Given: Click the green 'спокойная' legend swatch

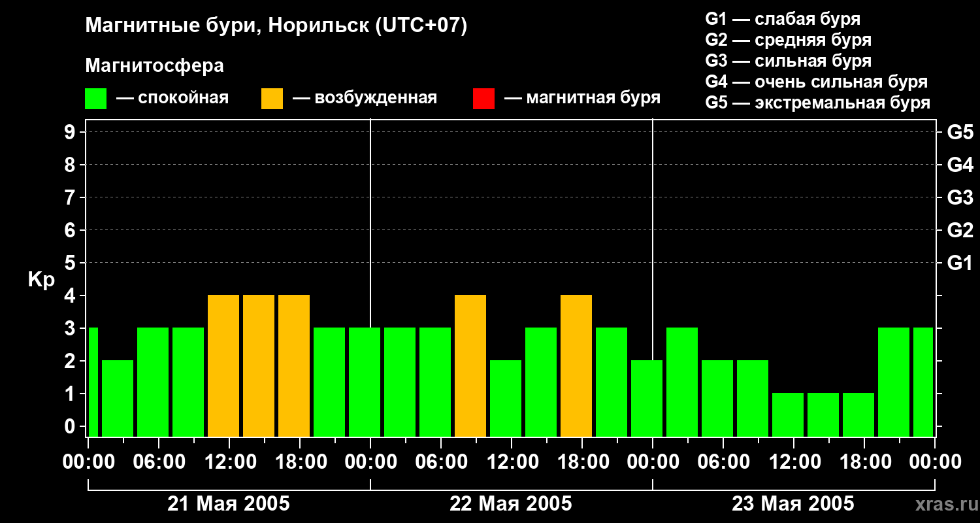Looking at the screenshot, I should click(96, 99).
